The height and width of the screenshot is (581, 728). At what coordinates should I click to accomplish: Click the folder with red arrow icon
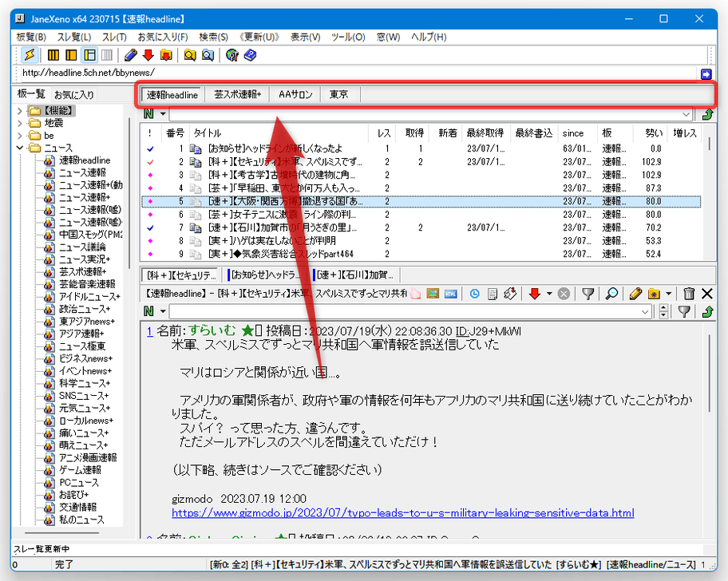coord(166,55)
